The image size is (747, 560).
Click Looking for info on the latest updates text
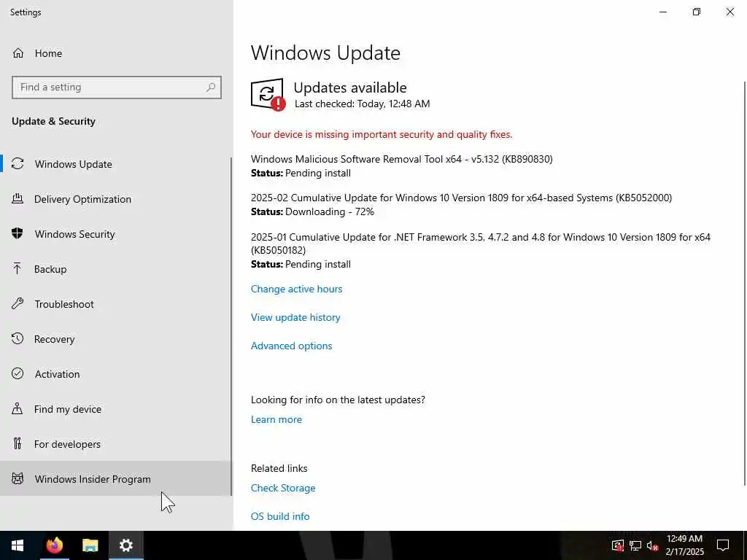pyautogui.click(x=338, y=400)
